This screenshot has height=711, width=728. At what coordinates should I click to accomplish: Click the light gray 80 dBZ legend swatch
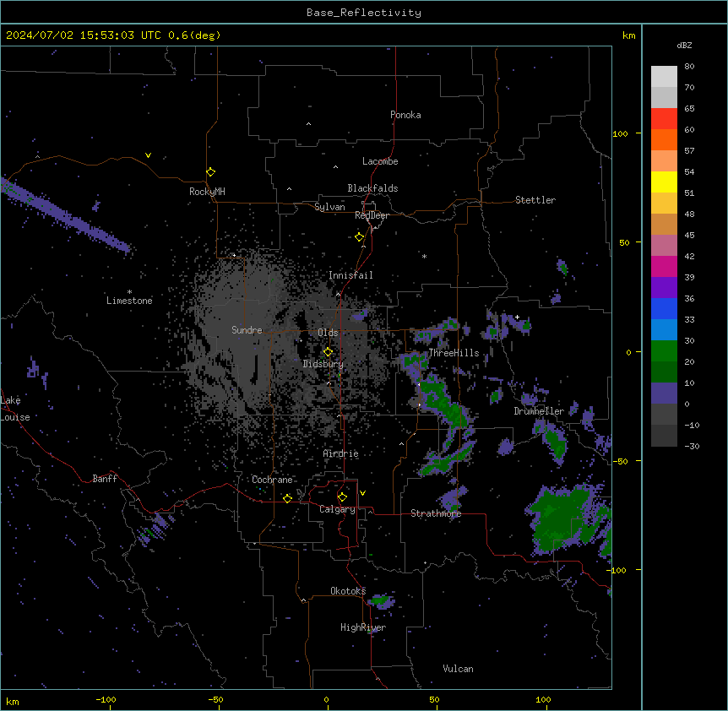coord(664,77)
